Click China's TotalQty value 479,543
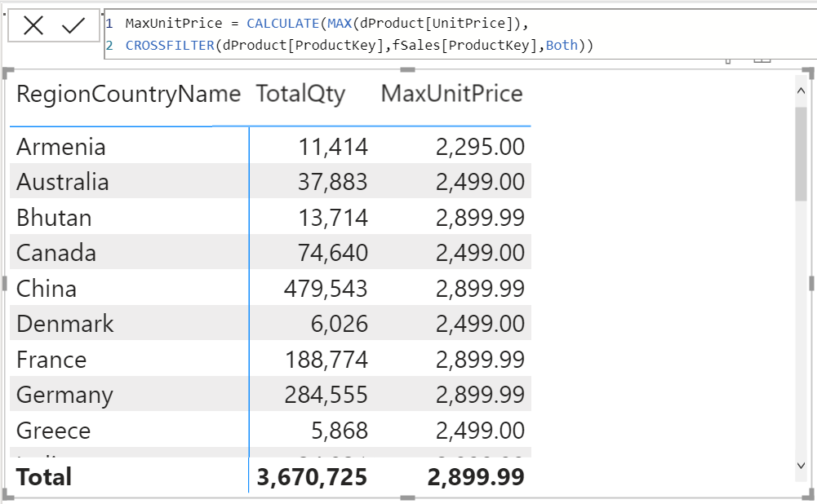This screenshot has width=817, height=504. (x=326, y=289)
